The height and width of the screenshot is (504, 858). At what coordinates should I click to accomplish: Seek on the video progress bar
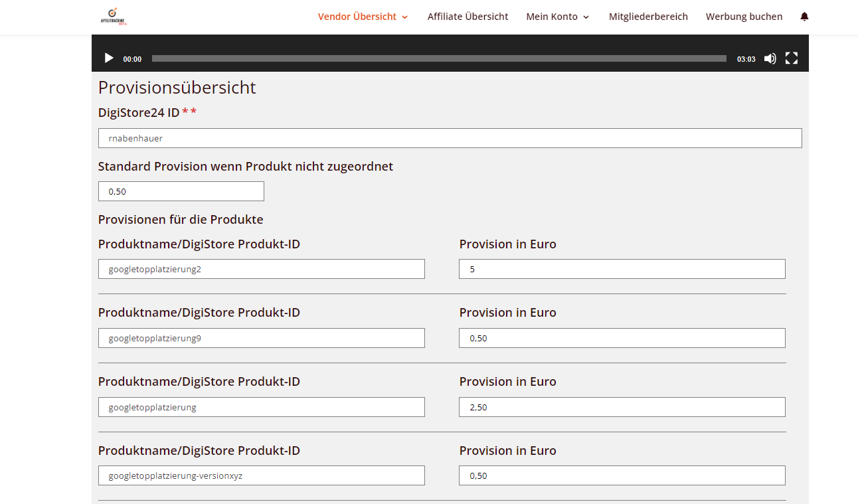coord(438,58)
